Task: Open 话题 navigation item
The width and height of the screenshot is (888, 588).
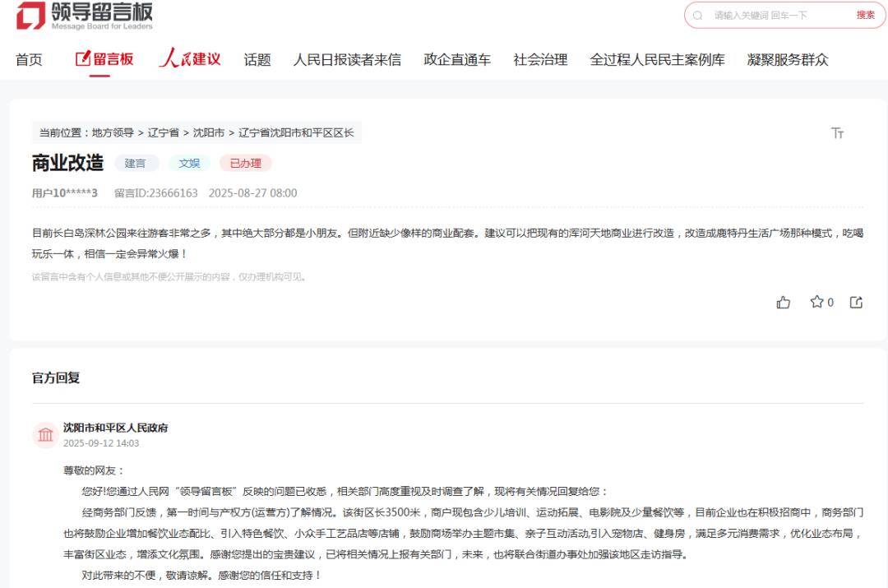Action: [x=257, y=59]
